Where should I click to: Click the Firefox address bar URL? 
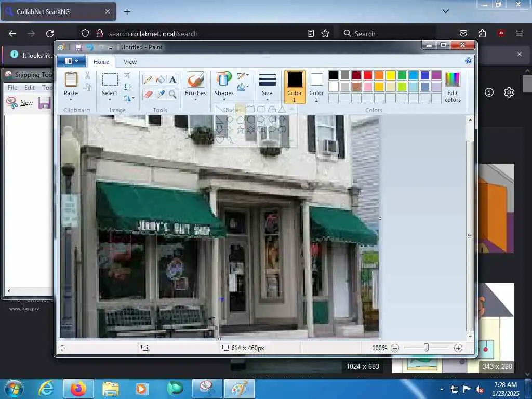(153, 34)
